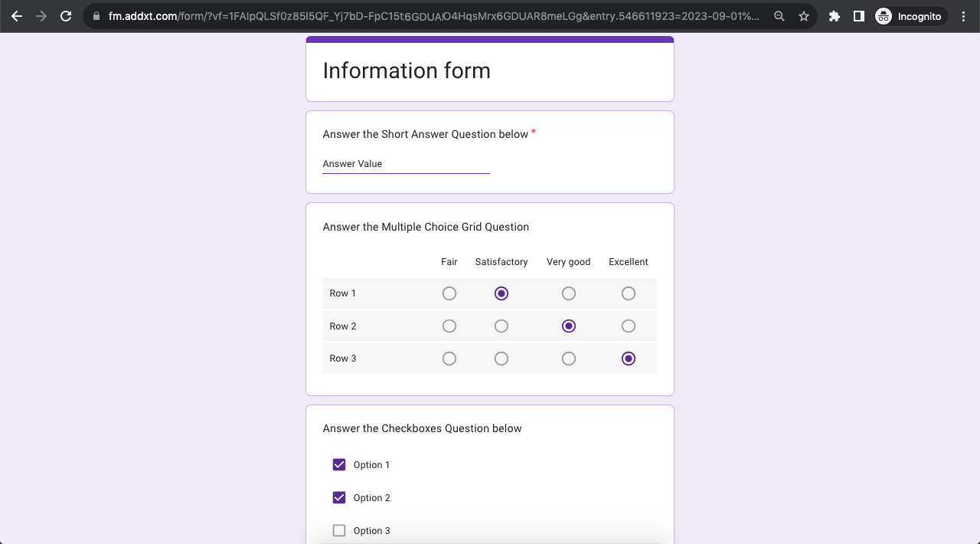Open the Chrome three-dot menu
Image resolution: width=980 pixels, height=544 pixels.
[x=963, y=16]
